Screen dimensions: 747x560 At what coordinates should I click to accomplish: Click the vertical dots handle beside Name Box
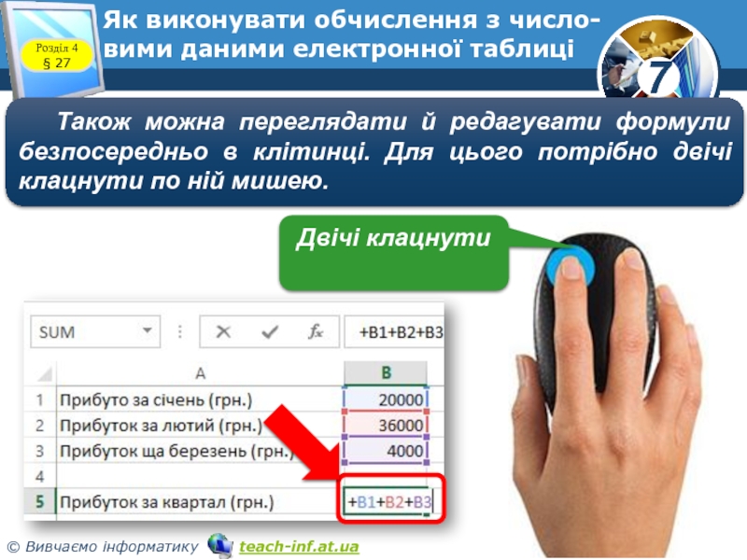pos(179,332)
